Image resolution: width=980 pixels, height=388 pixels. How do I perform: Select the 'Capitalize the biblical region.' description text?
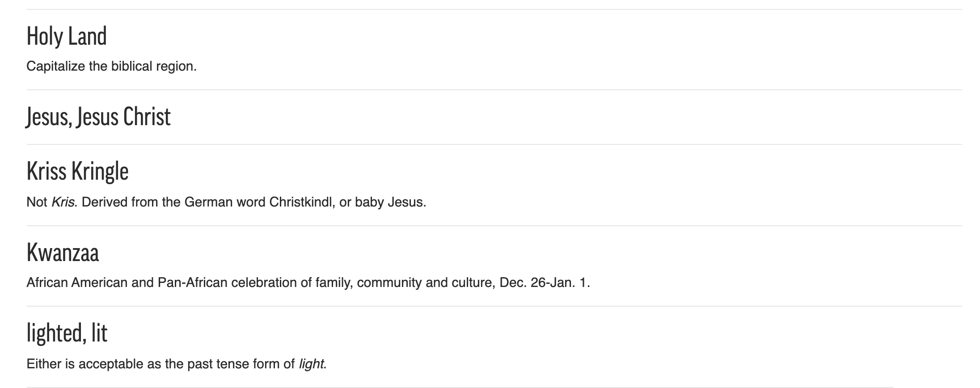[111, 67]
